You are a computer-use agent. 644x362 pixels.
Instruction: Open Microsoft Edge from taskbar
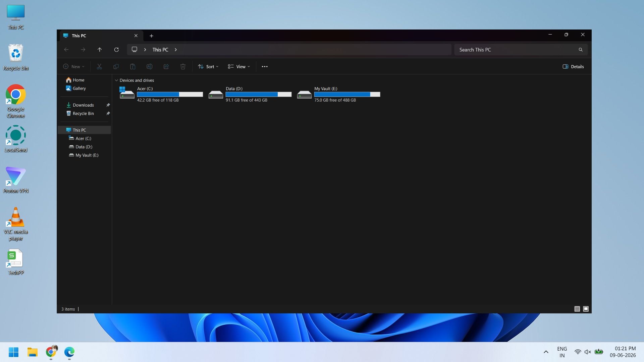(69, 352)
